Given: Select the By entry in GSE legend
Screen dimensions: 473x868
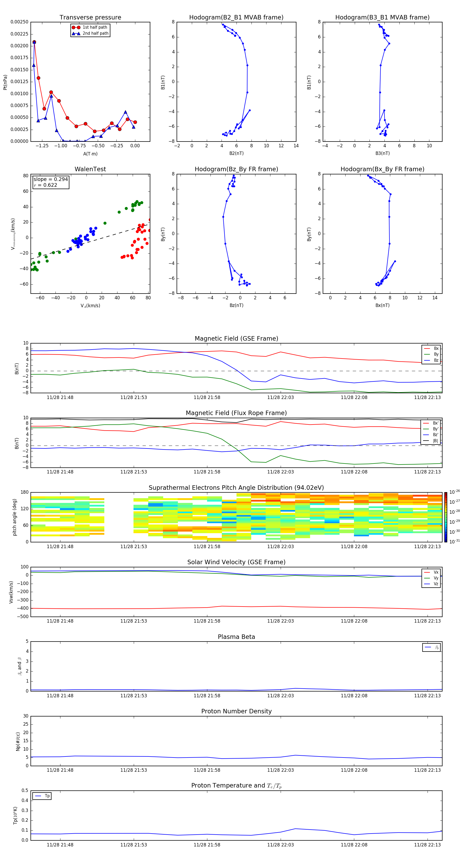Looking at the screenshot, I should point(431,354).
